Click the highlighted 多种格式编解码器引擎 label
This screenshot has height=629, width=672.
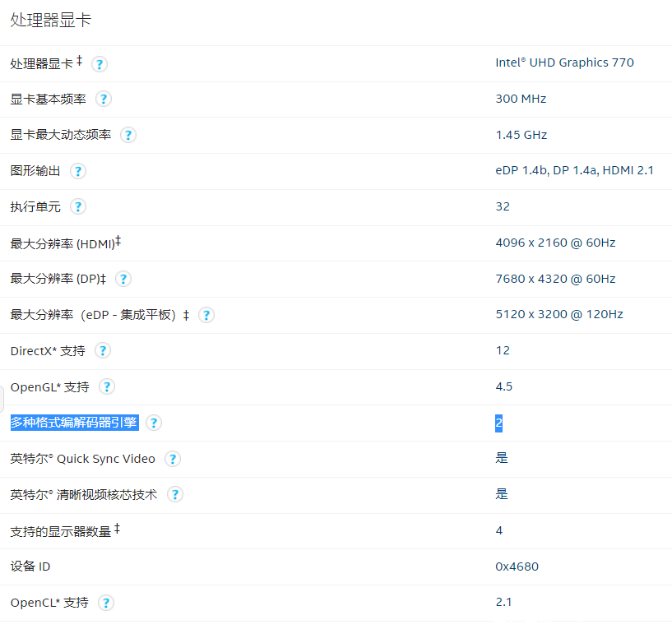tap(74, 423)
